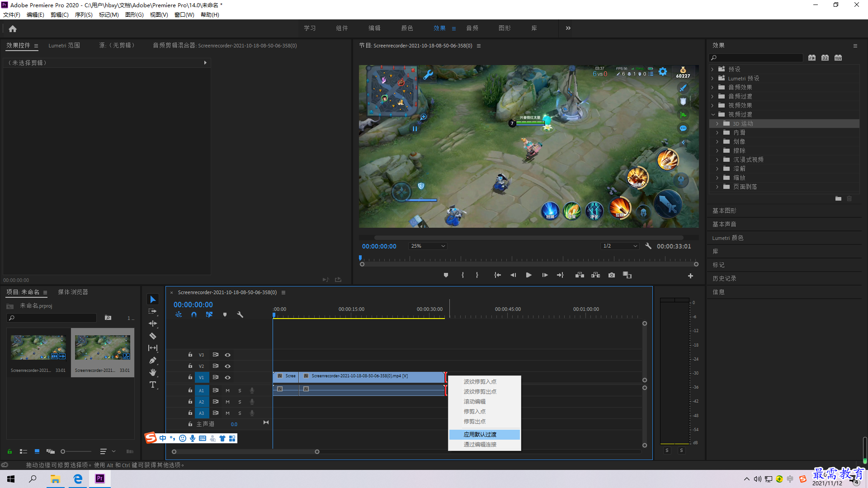Viewport: 868px width, 488px height.
Task: Open Program monitor settings wrench
Action: coord(648,246)
